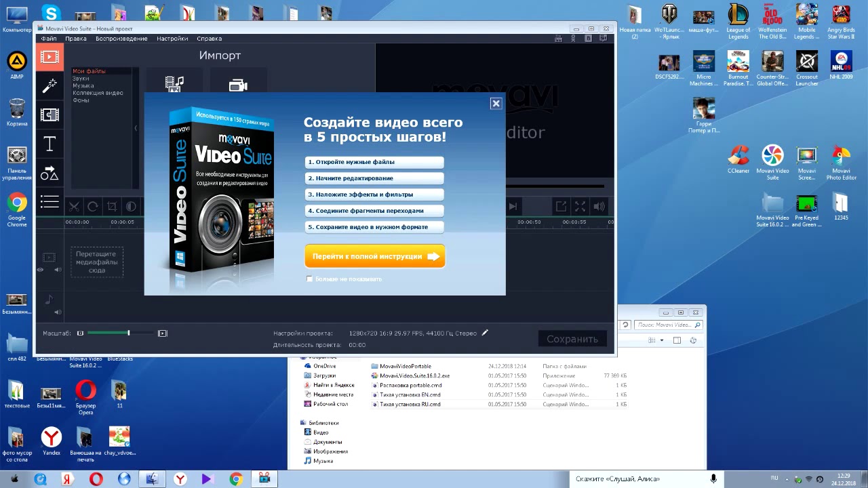Viewport: 868px width, 488px height.
Task: Expand 'Библиотеки' in Explorer tree
Action: click(319, 423)
